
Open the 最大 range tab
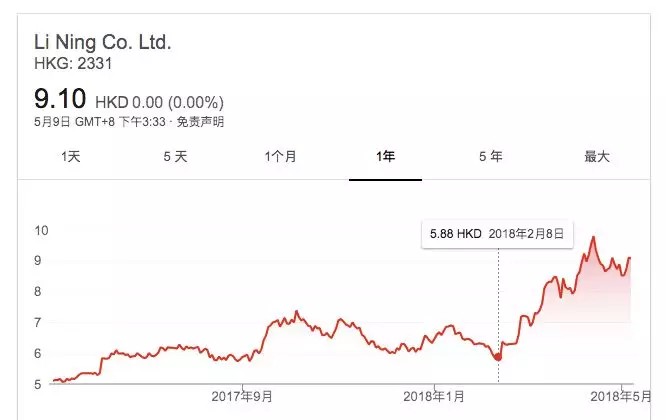[x=597, y=157]
